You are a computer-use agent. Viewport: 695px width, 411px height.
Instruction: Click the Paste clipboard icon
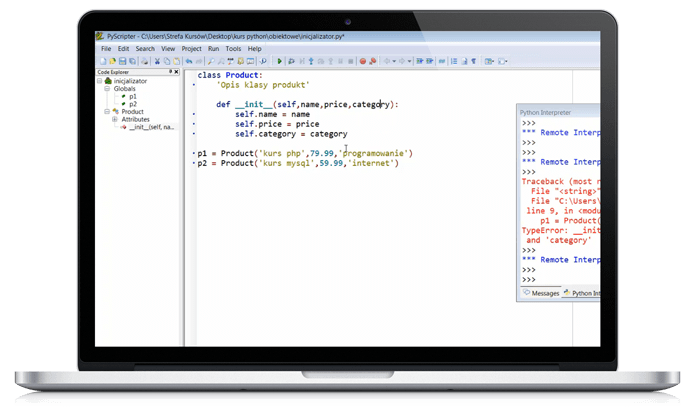click(x=176, y=61)
